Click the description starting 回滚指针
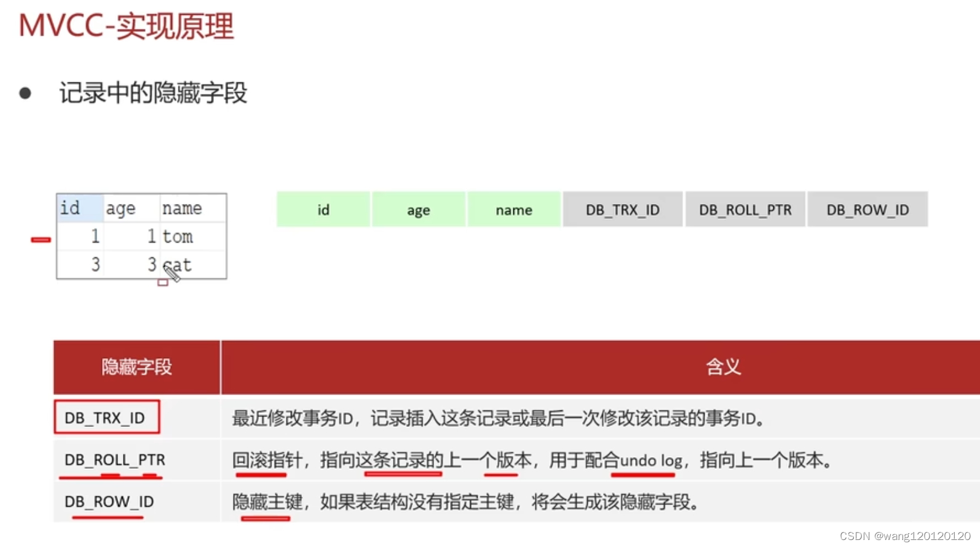This screenshot has height=548, width=980. click(x=532, y=460)
